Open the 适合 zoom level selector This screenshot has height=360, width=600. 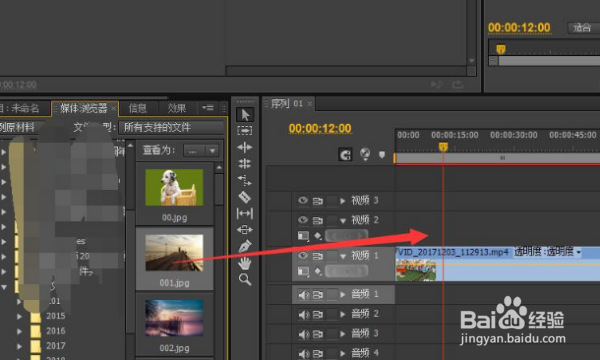point(584,28)
